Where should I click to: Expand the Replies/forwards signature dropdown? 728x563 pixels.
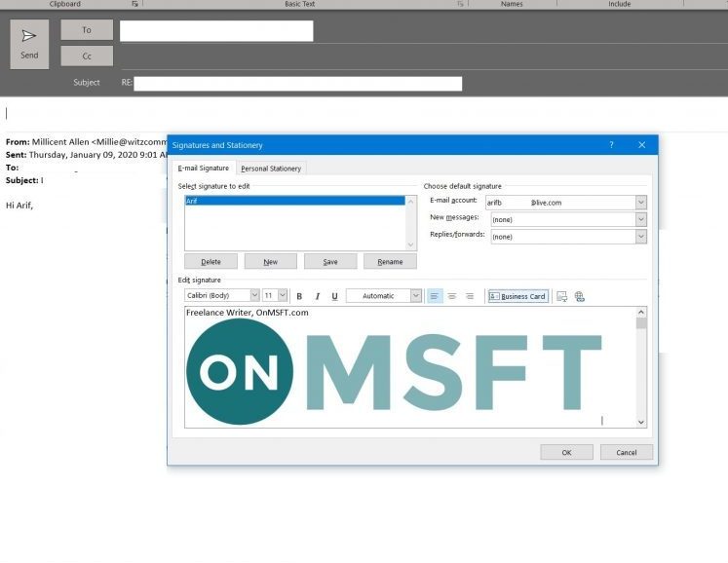(640, 237)
